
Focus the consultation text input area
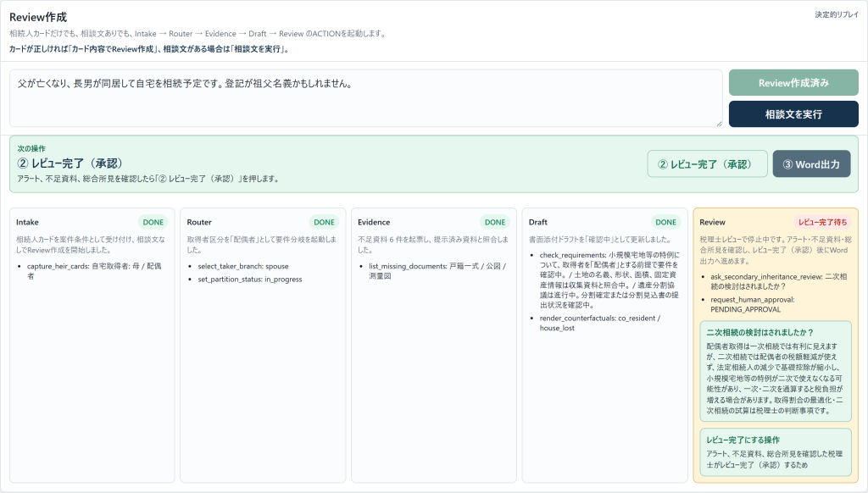point(366,98)
